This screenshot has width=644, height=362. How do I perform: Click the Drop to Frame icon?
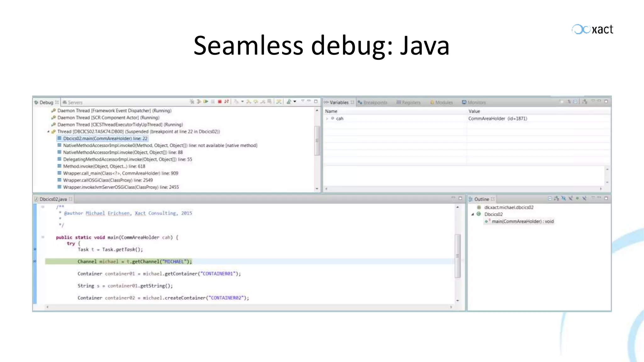(x=269, y=101)
